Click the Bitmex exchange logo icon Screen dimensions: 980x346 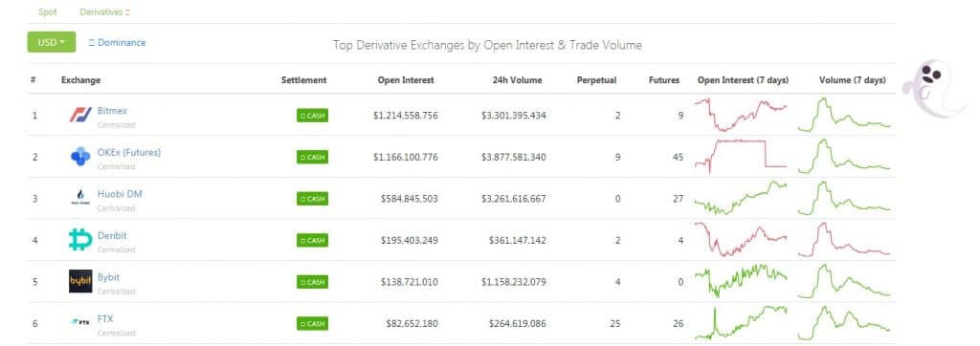[x=80, y=115]
